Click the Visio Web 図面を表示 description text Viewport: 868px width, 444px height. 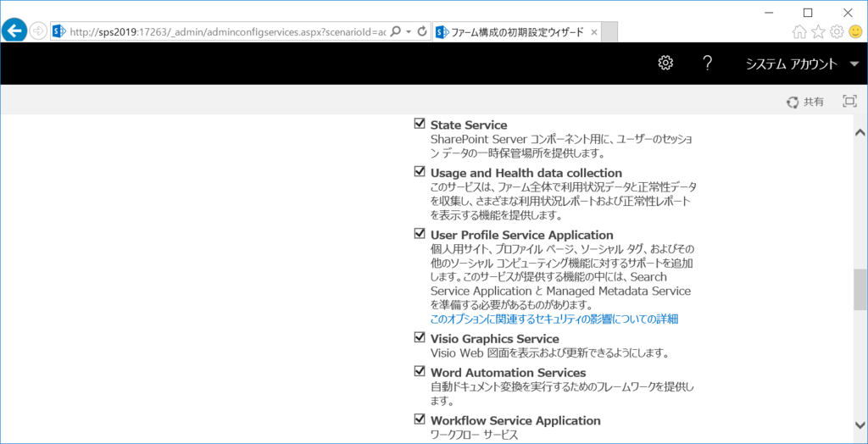pyautogui.click(x=551, y=352)
